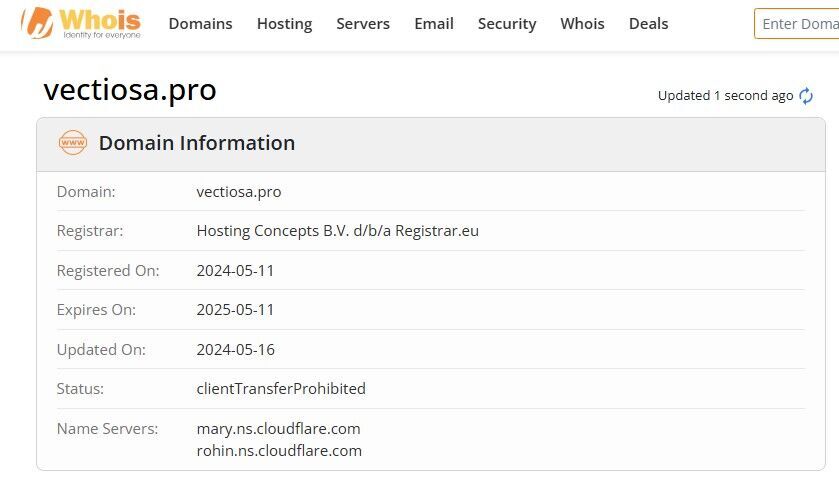
Task: Open the Whois menu item
Action: 582,24
